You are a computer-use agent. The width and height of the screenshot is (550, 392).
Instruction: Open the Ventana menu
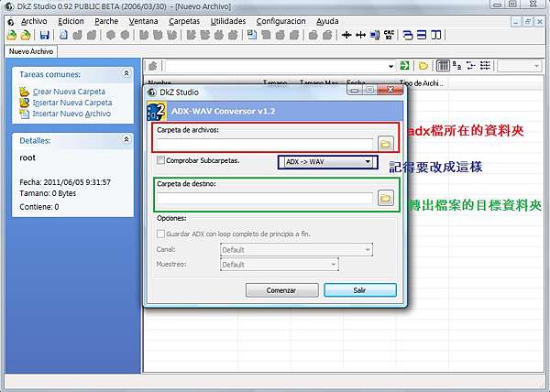point(143,21)
